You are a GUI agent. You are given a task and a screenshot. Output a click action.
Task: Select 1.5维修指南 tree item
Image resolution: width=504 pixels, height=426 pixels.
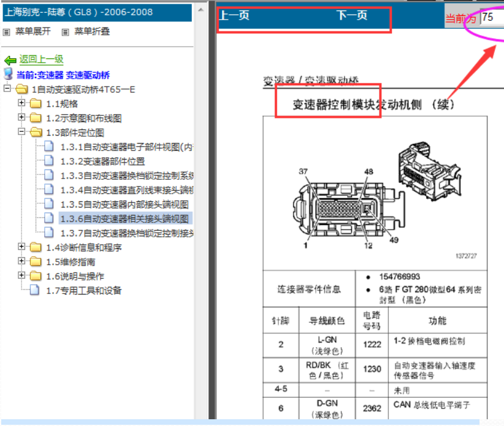tap(71, 262)
